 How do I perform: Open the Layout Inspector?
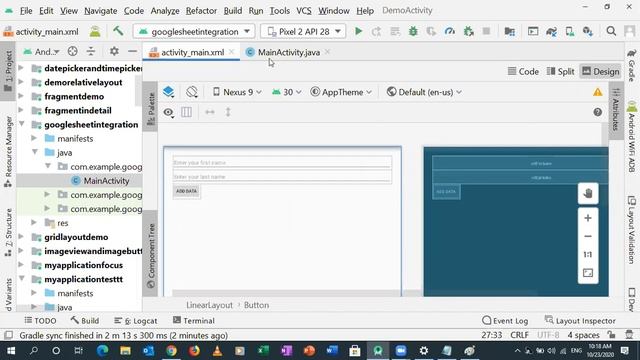point(580,321)
